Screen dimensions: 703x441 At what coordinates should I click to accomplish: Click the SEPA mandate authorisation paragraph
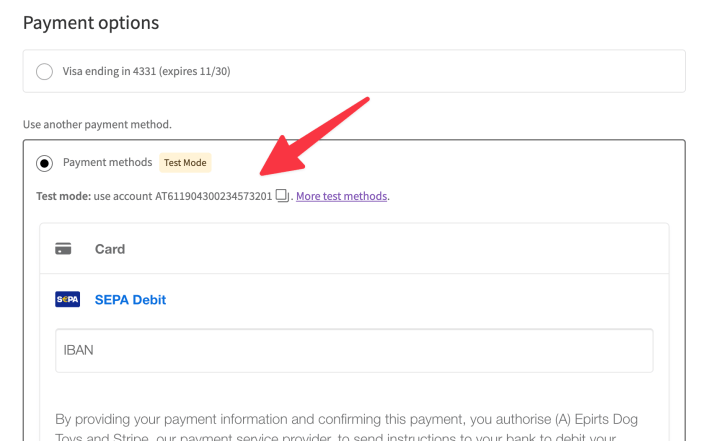click(x=346, y=428)
